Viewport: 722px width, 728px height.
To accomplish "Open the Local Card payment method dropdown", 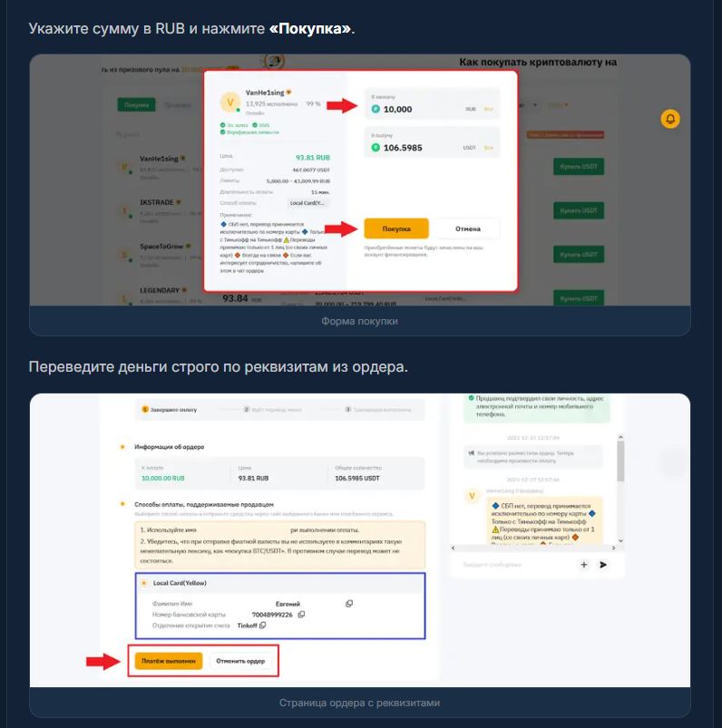I will (308, 203).
